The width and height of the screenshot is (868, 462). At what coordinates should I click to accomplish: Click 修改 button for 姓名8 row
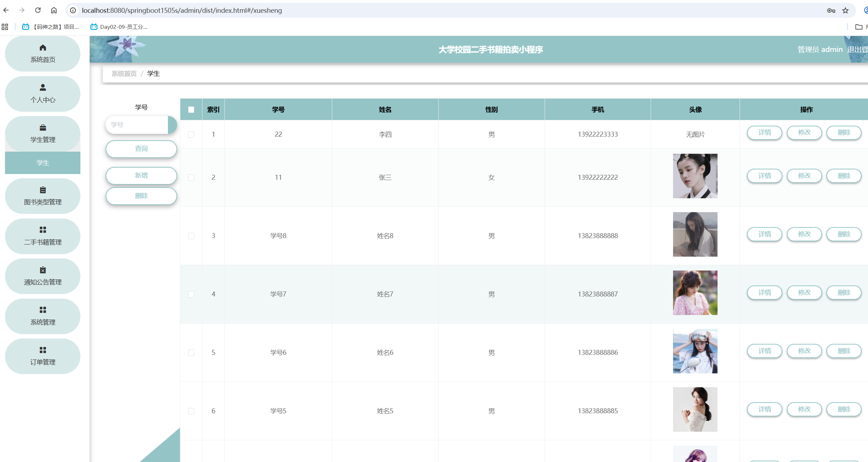point(804,234)
